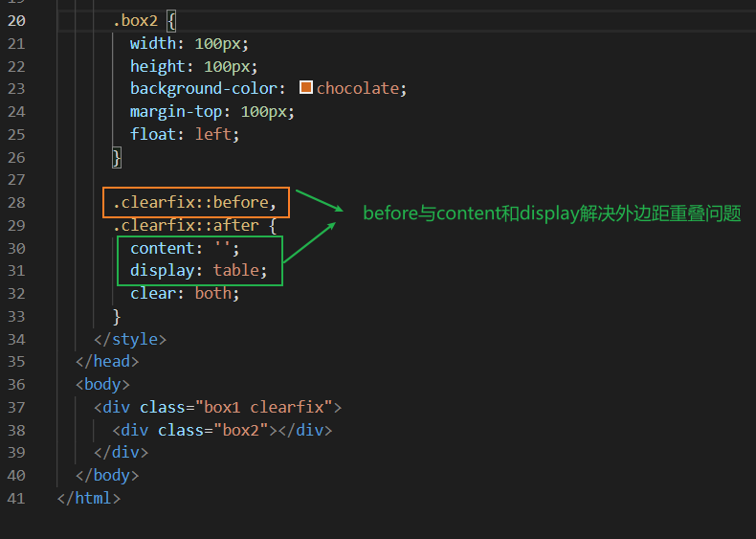The height and width of the screenshot is (539, 756).
Task: Click line number 20 in gutter
Action: tap(16, 21)
